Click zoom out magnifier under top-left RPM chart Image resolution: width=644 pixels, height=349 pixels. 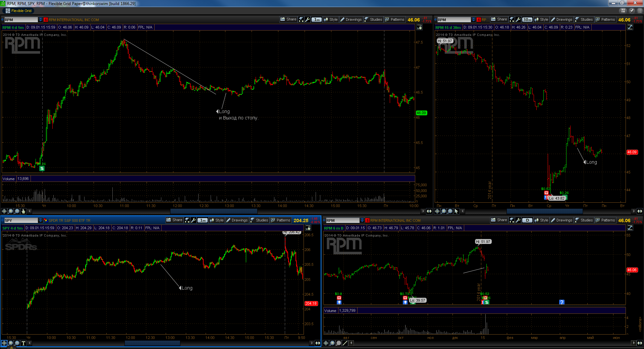(x=17, y=211)
